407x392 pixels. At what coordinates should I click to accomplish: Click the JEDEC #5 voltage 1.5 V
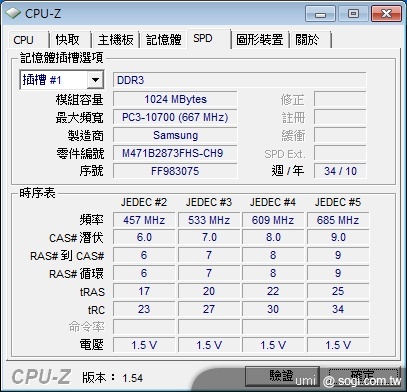[x=338, y=345]
